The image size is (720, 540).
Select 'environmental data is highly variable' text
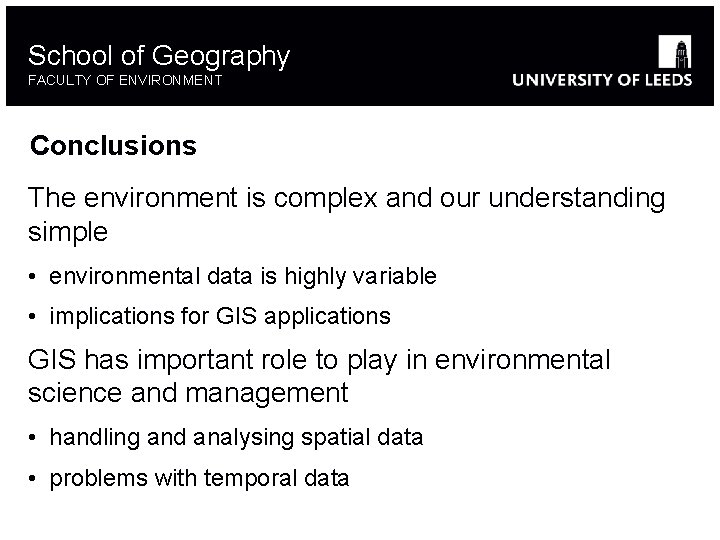tap(243, 276)
